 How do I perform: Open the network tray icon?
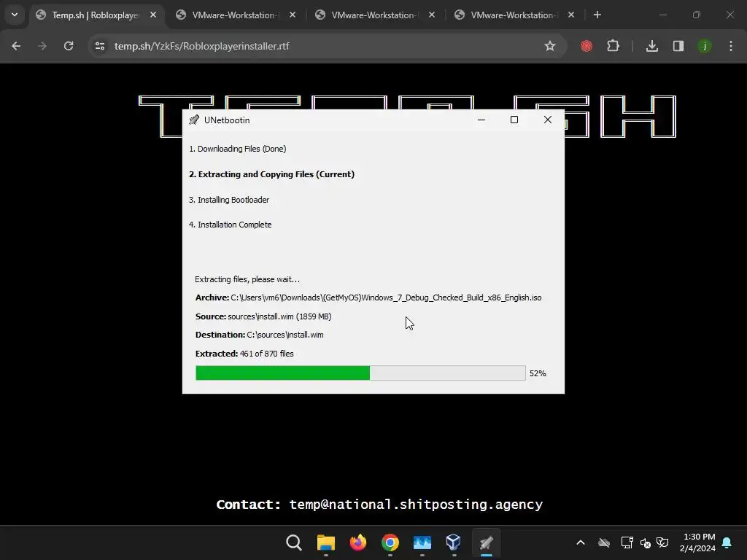tap(627, 542)
